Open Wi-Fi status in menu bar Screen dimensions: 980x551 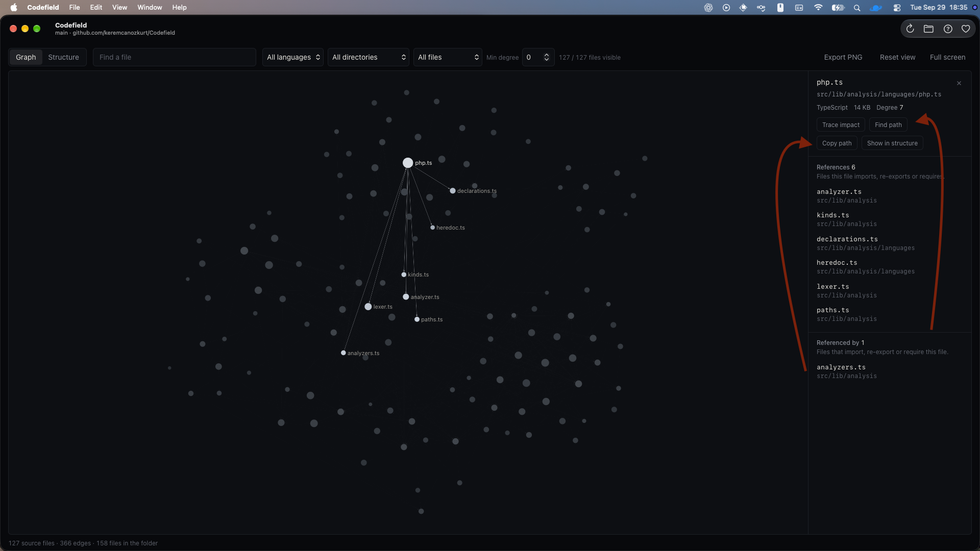(818, 8)
